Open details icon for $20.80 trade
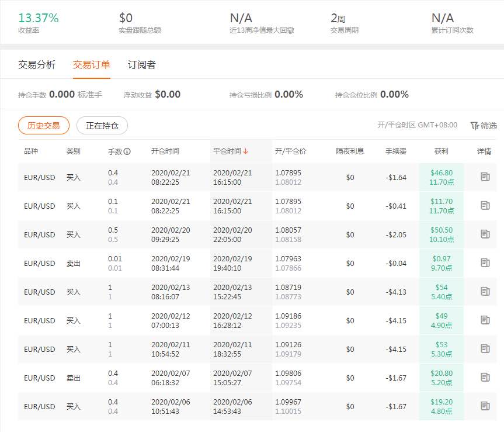Viewport: 504px width, 432px height. 485,377
